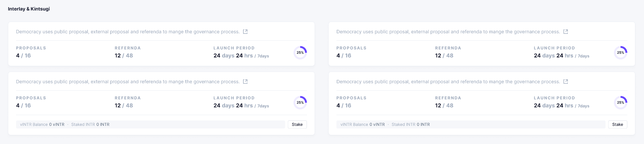Image resolution: width=644 pixels, height=144 pixels.
Task: Select the Democracy description text on top-left card
Action: click(127, 32)
